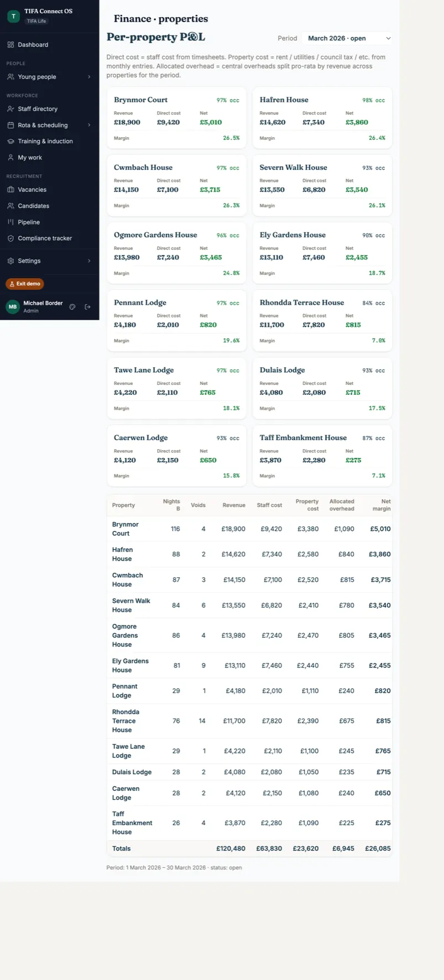Click the Finance · properties heading

161,19
